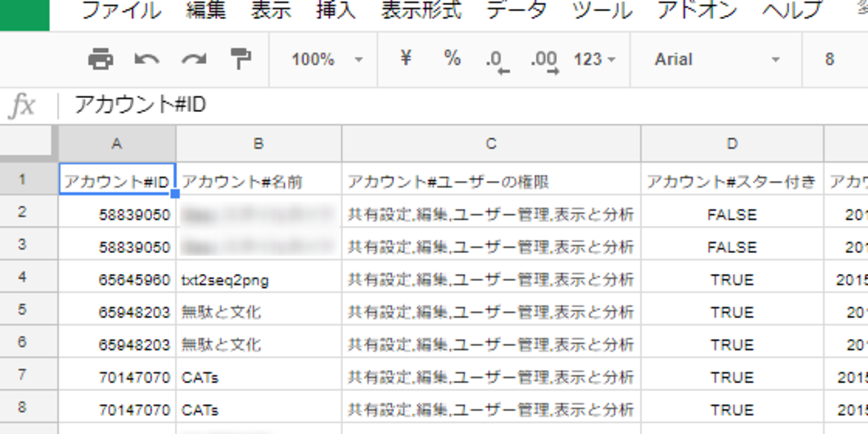Open the ファイル menu

click(x=122, y=11)
